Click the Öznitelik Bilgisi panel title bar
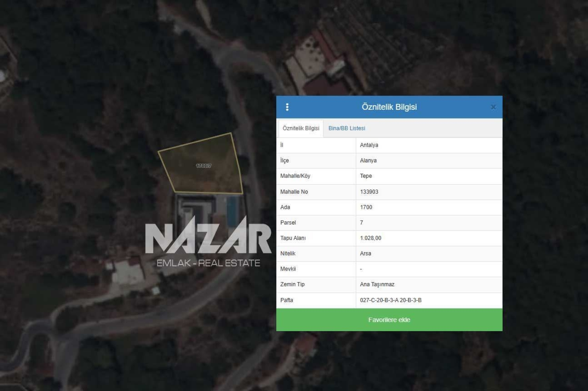This screenshot has height=391, width=588. tap(389, 107)
